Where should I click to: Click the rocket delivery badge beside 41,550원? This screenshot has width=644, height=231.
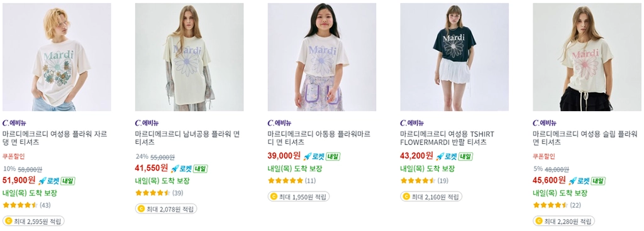pyautogui.click(x=189, y=168)
